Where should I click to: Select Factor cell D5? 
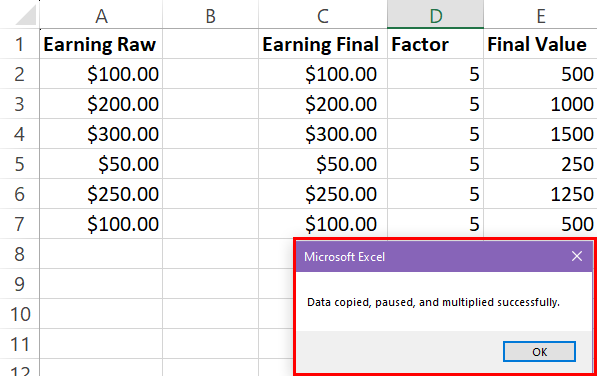[x=436, y=164]
